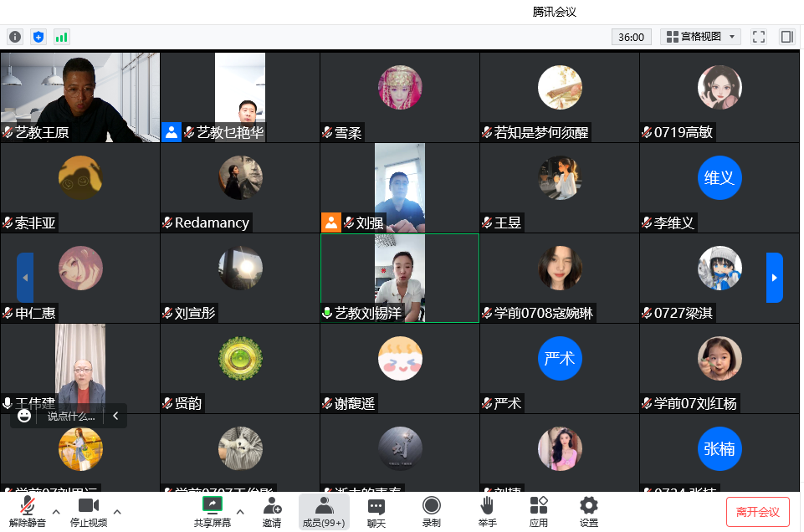Share your screen with 共享屏幕

[213, 511]
